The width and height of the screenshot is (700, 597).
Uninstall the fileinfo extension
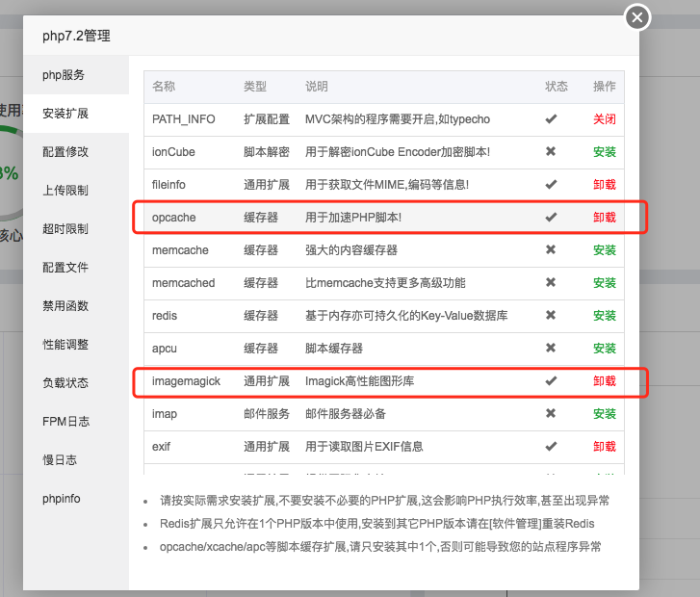(x=605, y=185)
